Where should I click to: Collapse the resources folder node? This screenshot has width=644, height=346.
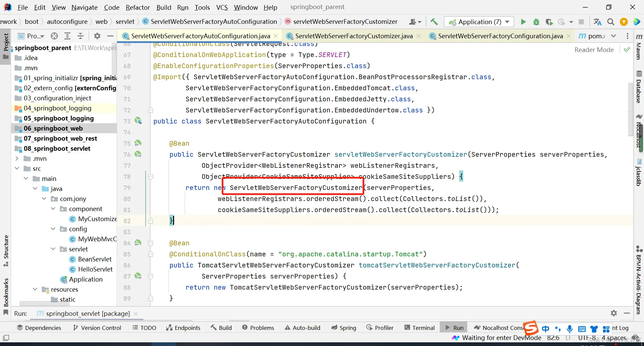click(x=35, y=289)
